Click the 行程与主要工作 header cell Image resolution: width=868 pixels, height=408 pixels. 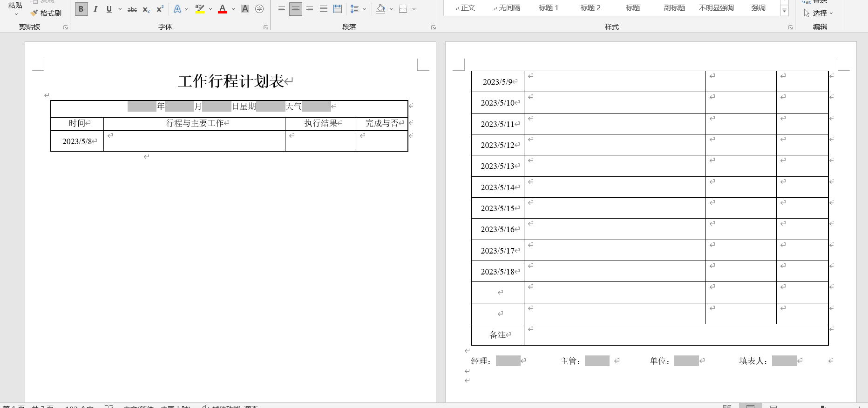click(195, 123)
